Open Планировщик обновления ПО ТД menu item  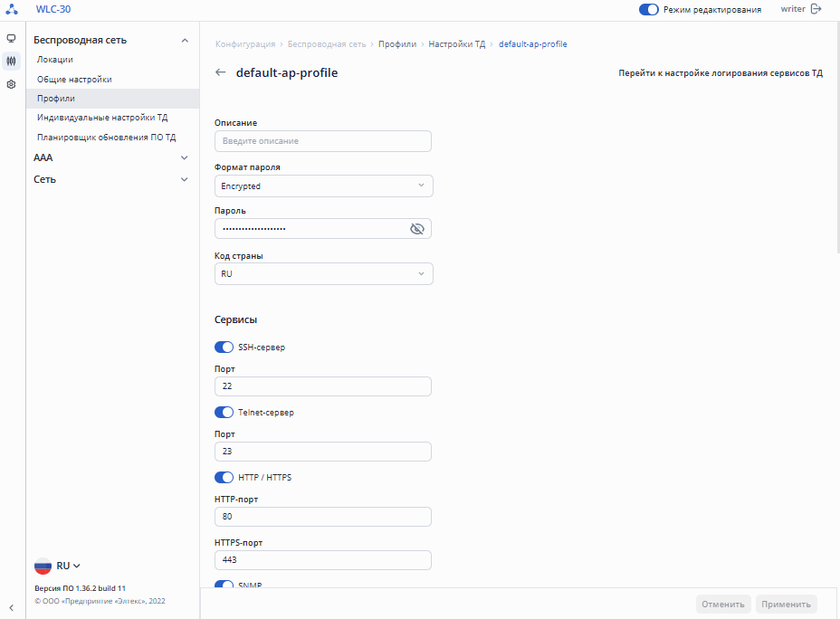(106, 138)
